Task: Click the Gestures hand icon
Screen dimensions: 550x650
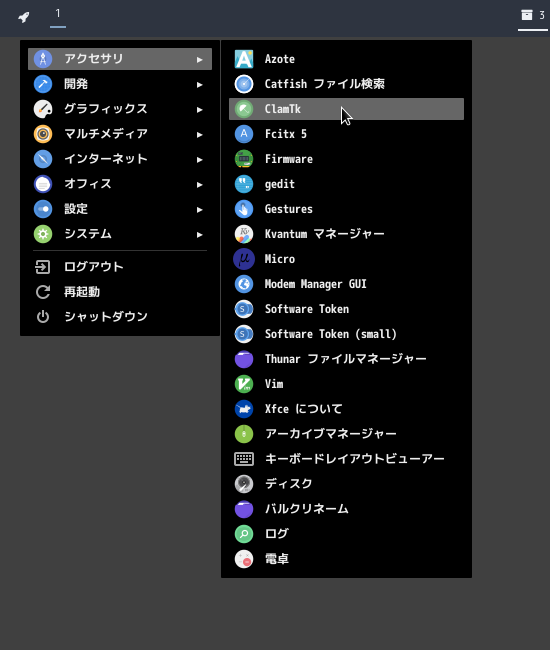Action: coord(244,209)
